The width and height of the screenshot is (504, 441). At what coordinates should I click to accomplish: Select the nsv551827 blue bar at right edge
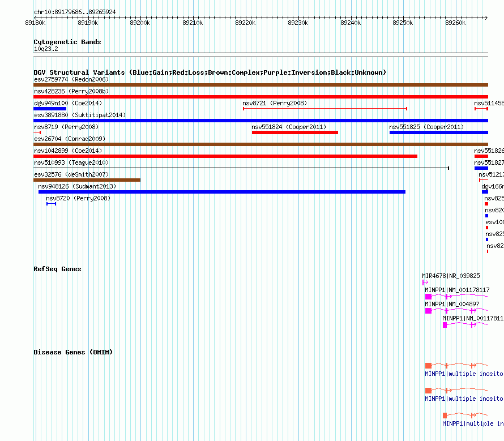point(481,168)
